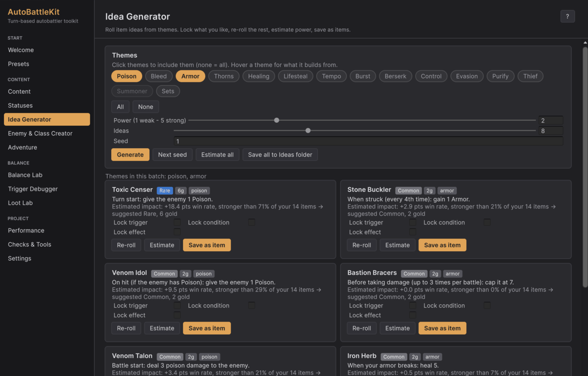Select the Summoner theme chip
The image size is (588, 376).
[x=132, y=91]
